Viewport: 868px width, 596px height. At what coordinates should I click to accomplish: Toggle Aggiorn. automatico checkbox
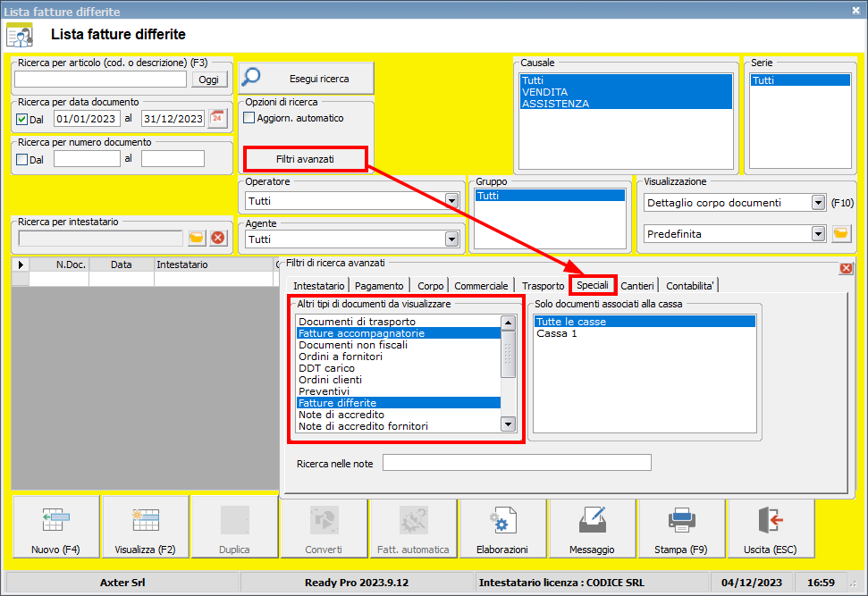tap(249, 118)
